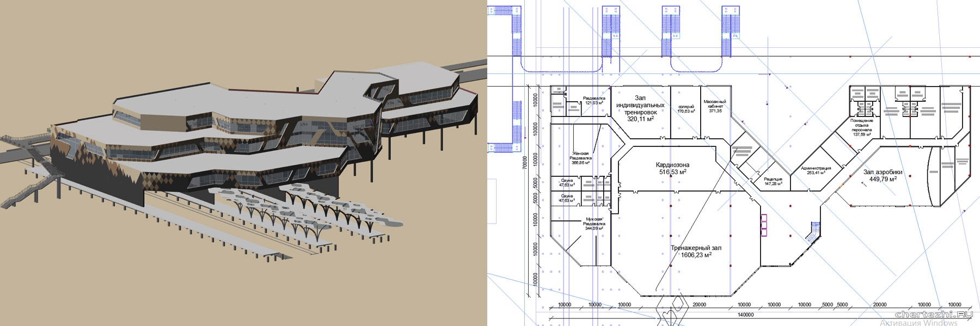Select the Массажный кабинет room label
The height and width of the screenshot is (326, 980).
click(715, 106)
